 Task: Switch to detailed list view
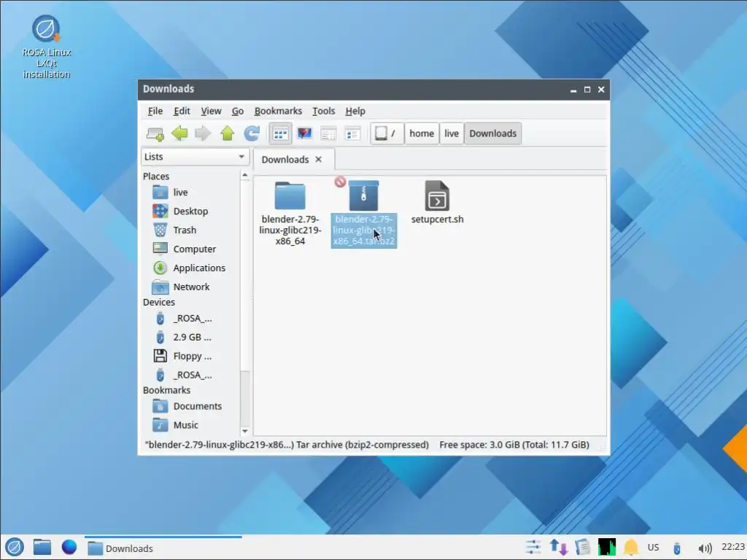(x=352, y=134)
